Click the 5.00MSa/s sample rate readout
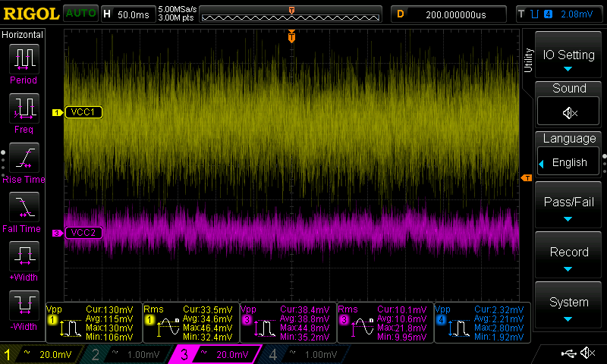The height and width of the screenshot is (364, 607). (x=178, y=9)
